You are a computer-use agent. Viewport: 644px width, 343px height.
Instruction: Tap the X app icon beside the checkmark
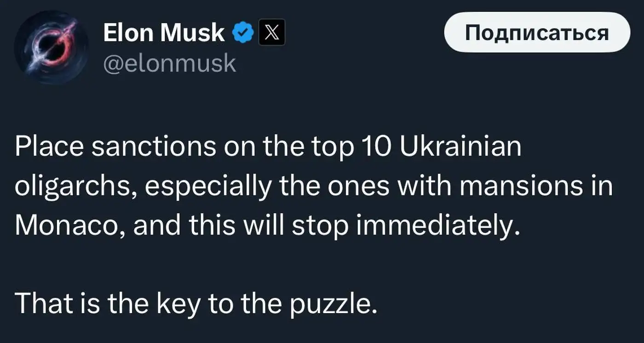[271, 32]
